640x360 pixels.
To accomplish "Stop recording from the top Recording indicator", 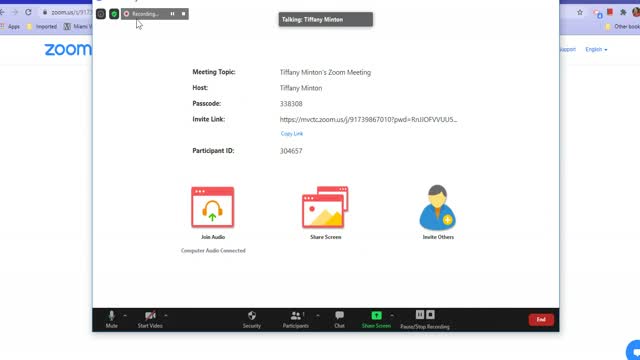I will pyautogui.click(x=184, y=14).
